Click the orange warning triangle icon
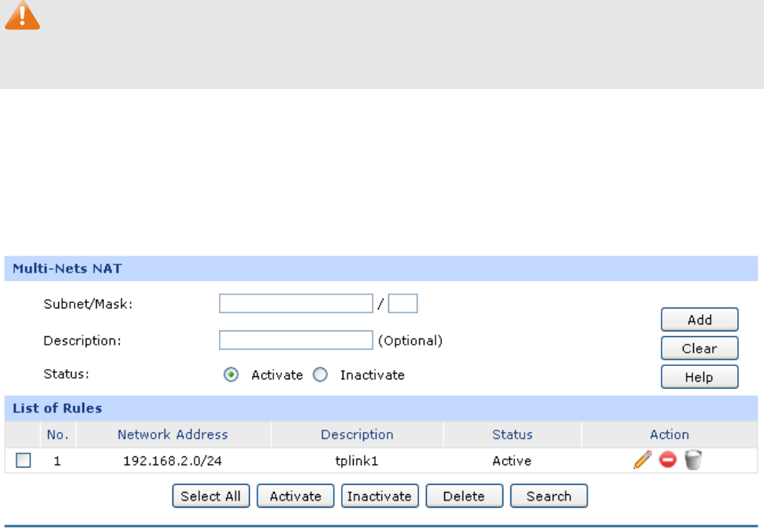 [x=22, y=15]
